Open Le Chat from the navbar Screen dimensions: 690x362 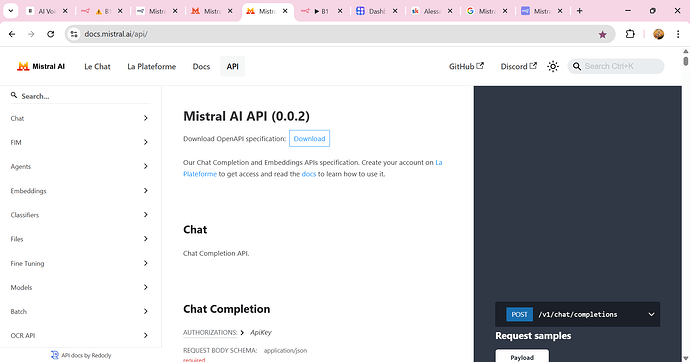pyautogui.click(x=97, y=66)
